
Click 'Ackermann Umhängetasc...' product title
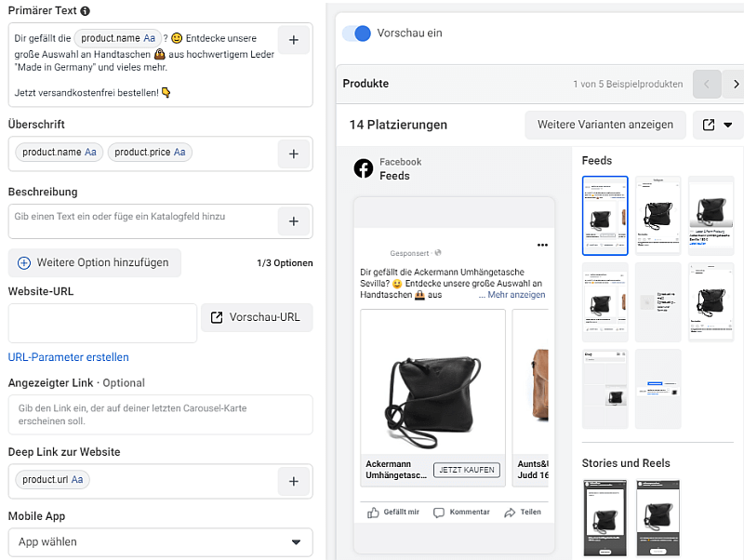396,470
